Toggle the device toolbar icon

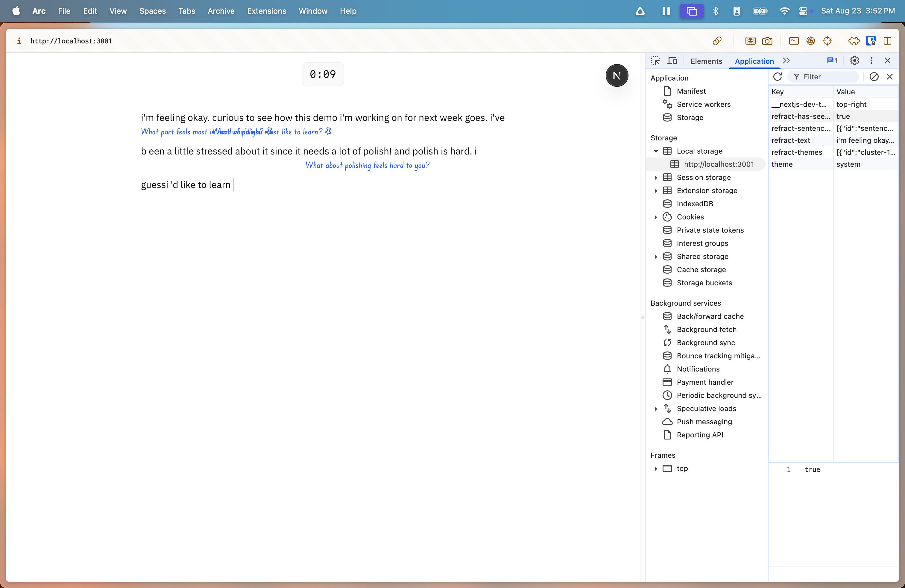[672, 61]
